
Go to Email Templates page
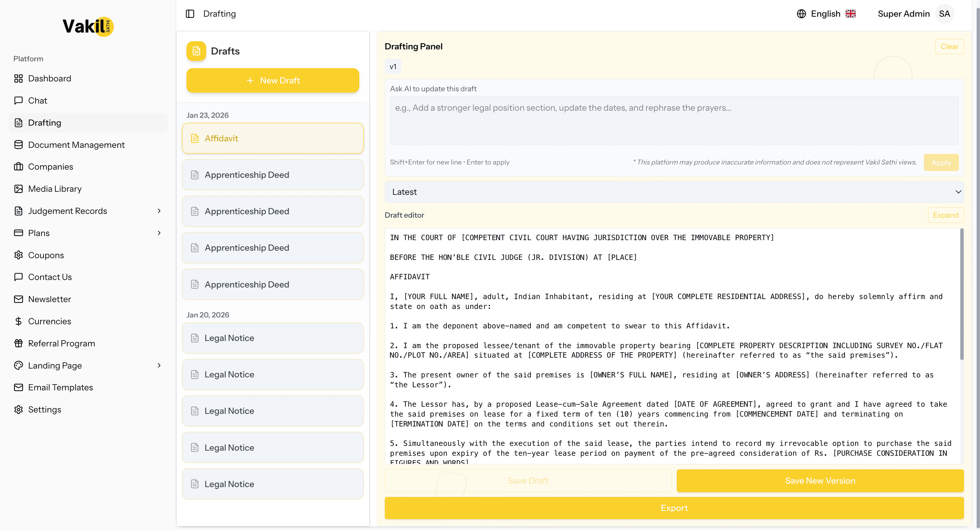click(60, 387)
